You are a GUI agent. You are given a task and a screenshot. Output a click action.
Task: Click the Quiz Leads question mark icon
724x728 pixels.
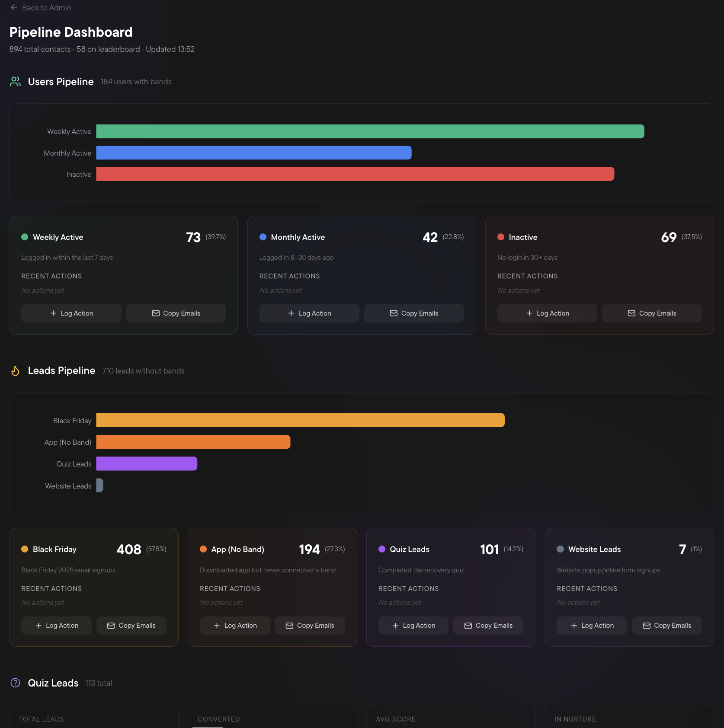(x=16, y=683)
